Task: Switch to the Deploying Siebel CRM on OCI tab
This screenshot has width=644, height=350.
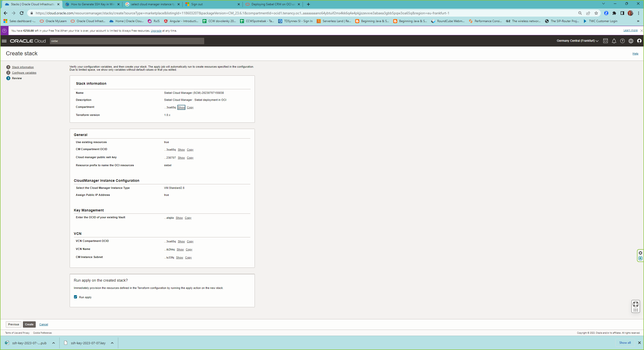Action: 273,4
